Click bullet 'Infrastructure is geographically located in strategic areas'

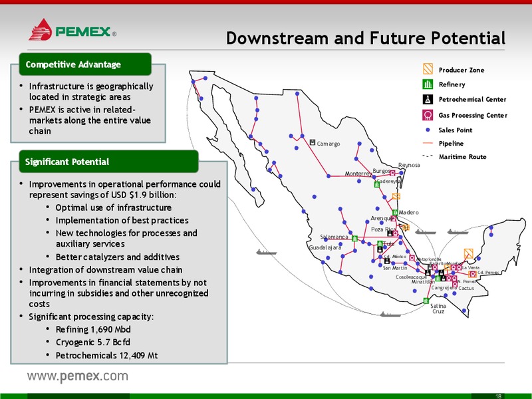coord(91,91)
